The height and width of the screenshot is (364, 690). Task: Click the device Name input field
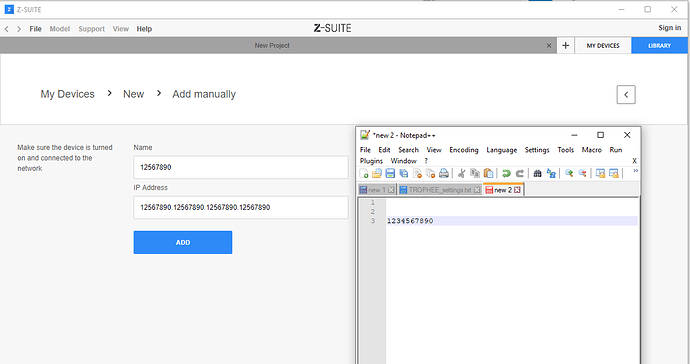[x=241, y=167]
